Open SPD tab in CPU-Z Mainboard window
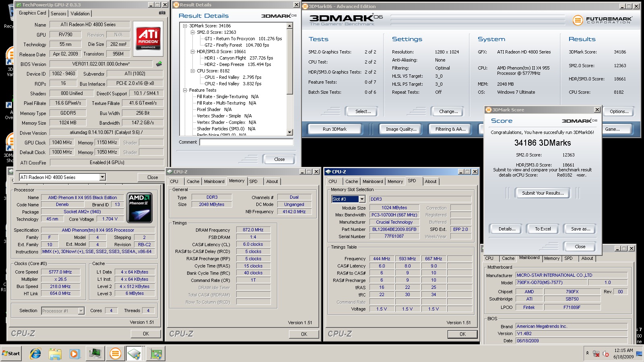The height and width of the screenshot is (362, 644). 568,258
